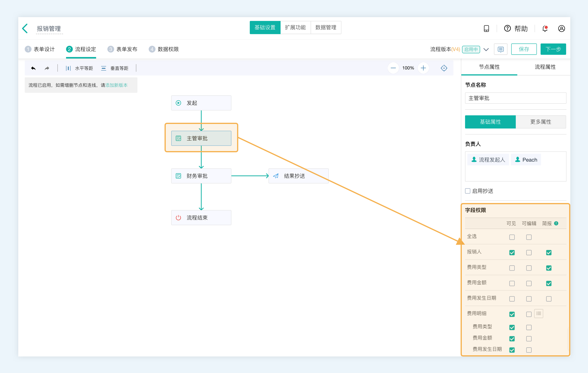The width and height of the screenshot is (588, 373).
Task: Open the comment log icon beside 保存
Action: click(x=500, y=49)
